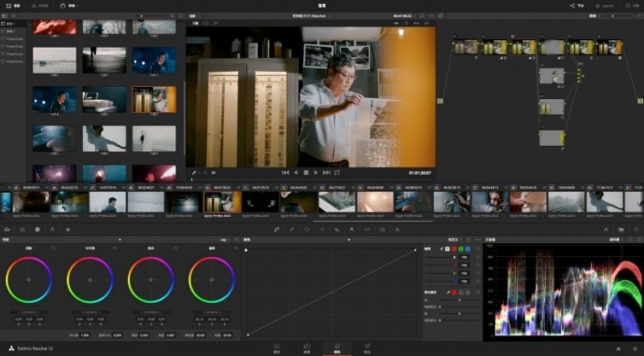Open the Clips dropdown in top bar
The height and width of the screenshot is (356, 644).
click(x=69, y=6)
